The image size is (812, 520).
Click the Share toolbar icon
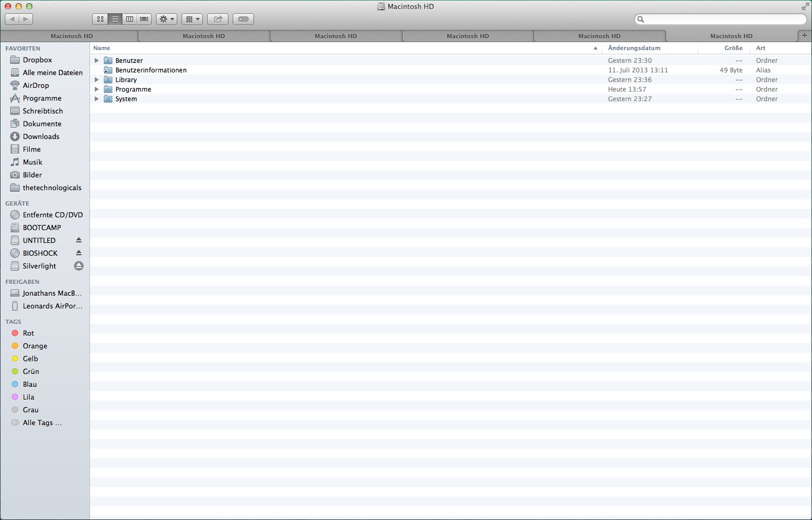[x=218, y=19]
